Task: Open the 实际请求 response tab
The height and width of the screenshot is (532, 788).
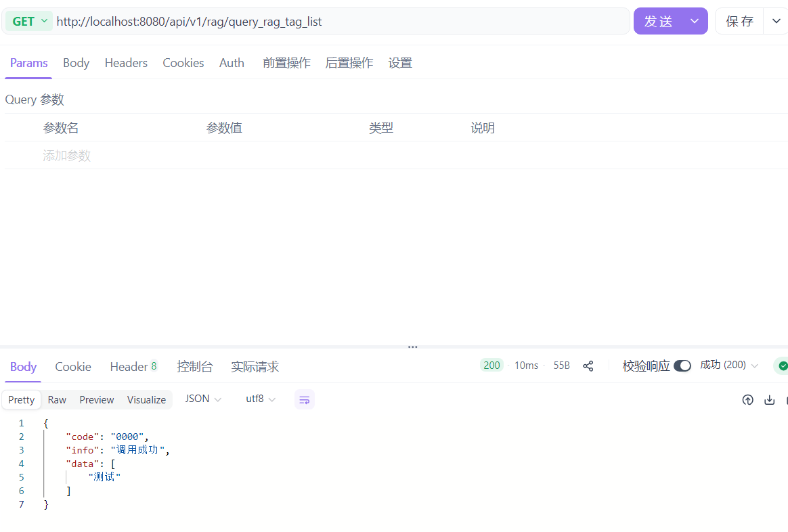Action: pyautogui.click(x=255, y=367)
